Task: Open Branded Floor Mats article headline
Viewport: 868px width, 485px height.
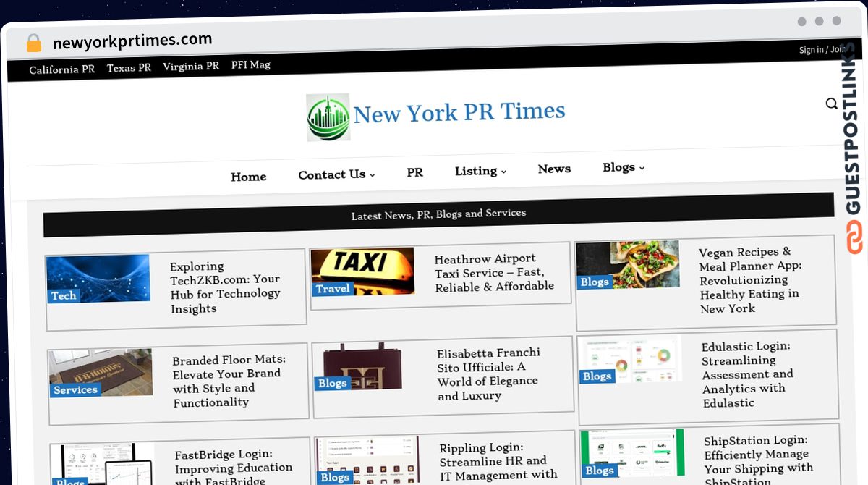Action: (x=229, y=381)
